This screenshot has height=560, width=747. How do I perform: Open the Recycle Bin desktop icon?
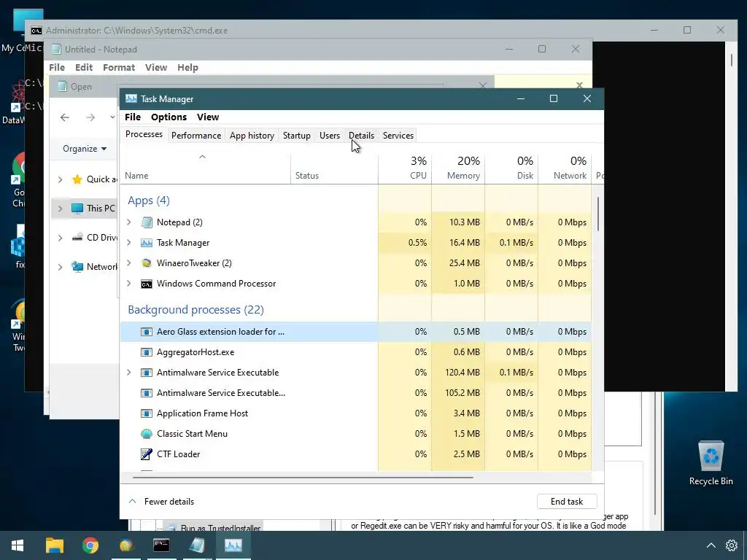pyautogui.click(x=711, y=463)
